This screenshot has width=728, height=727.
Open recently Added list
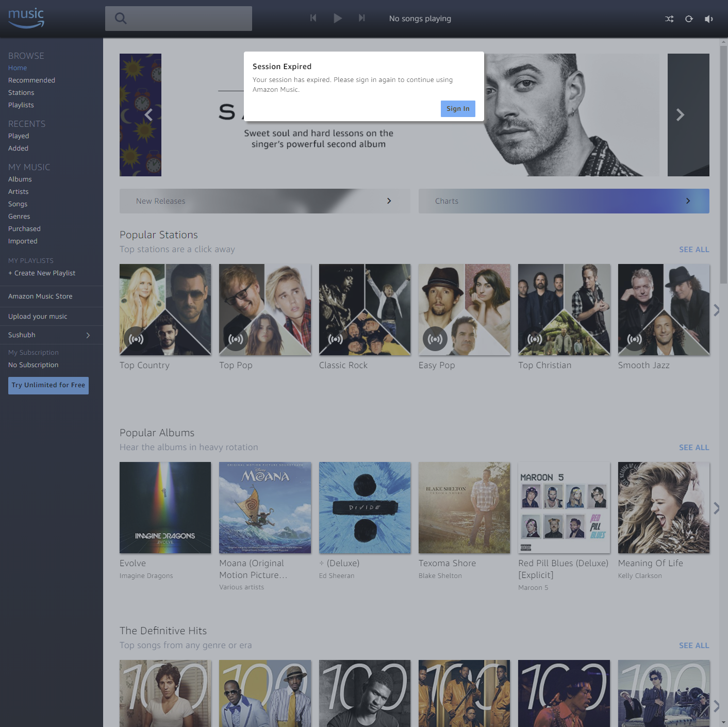[18, 148]
